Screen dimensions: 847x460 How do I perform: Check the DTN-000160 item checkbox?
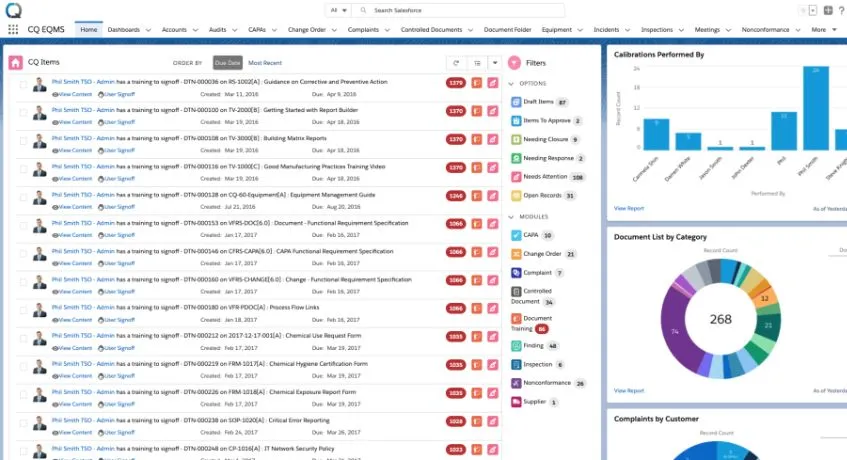(x=23, y=282)
